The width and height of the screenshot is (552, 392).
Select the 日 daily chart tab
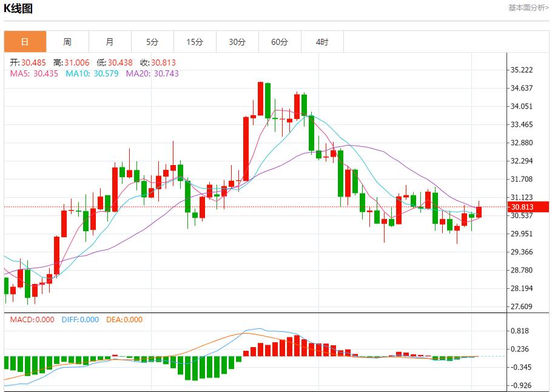pos(25,42)
